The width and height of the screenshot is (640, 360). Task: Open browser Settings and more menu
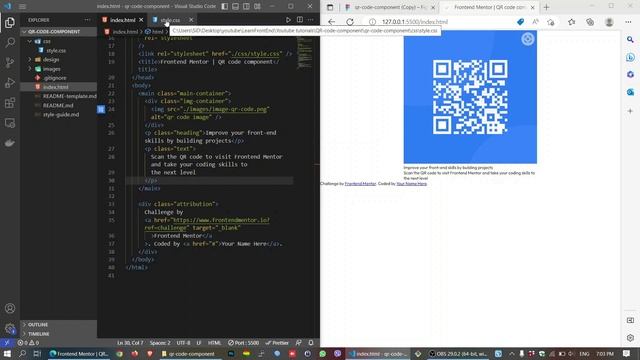pyautogui.click(x=628, y=22)
